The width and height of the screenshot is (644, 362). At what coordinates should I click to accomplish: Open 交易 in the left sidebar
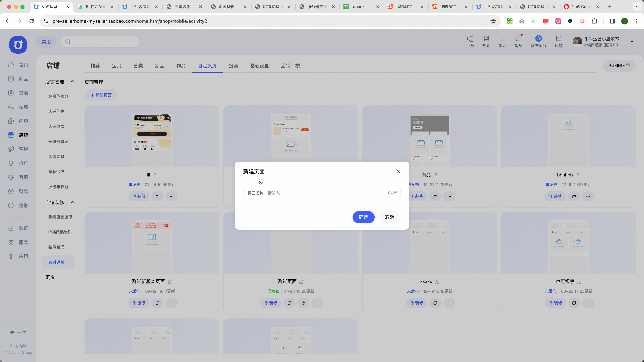click(x=18, y=93)
